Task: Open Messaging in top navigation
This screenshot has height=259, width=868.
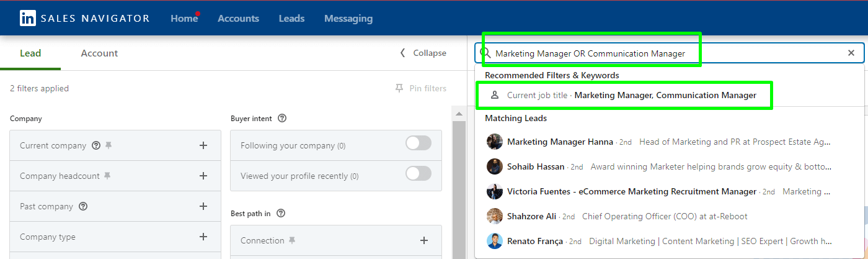Action: point(348,18)
